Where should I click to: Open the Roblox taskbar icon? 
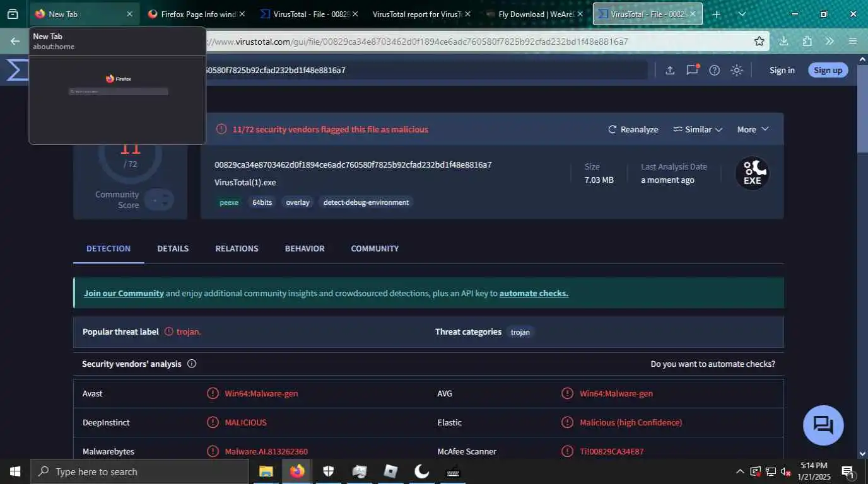(x=390, y=471)
